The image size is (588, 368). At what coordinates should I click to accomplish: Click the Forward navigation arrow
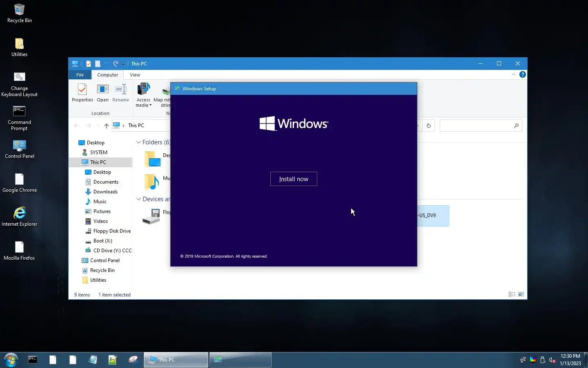point(88,126)
